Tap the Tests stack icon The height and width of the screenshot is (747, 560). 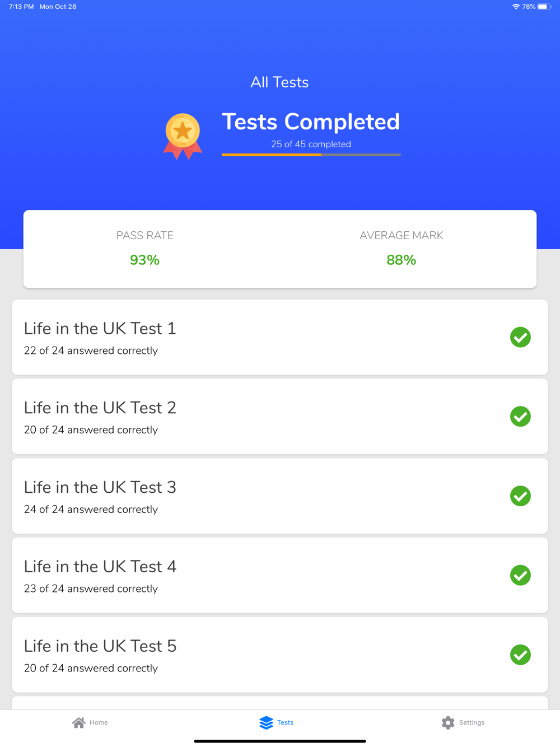tap(266, 722)
